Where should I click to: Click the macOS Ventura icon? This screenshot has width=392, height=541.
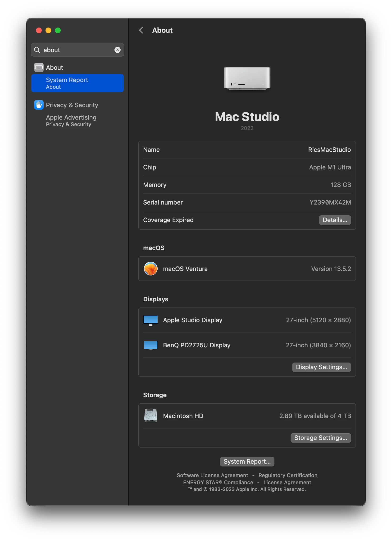[150, 269]
